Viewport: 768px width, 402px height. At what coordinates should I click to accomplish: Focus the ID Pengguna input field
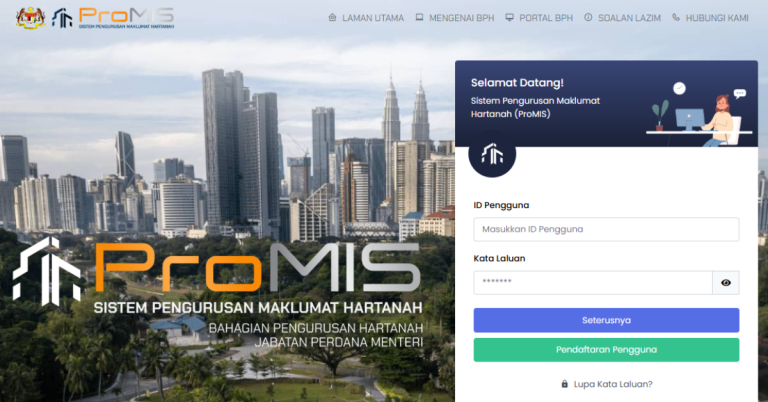(x=606, y=229)
